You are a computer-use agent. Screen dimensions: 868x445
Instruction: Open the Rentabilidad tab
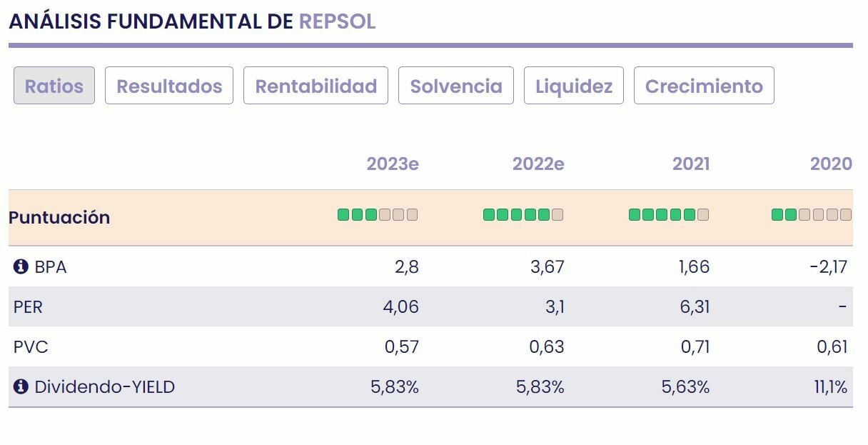click(x=316, y=86)
